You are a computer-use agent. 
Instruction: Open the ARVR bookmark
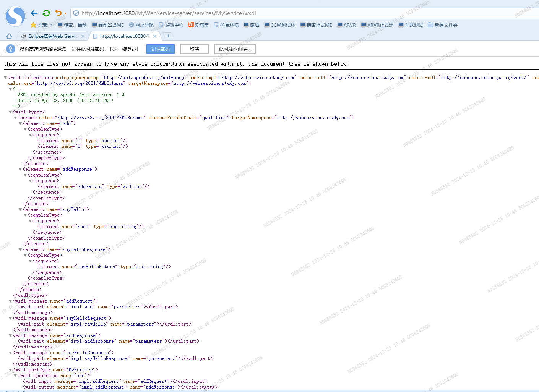click(346, 25)
